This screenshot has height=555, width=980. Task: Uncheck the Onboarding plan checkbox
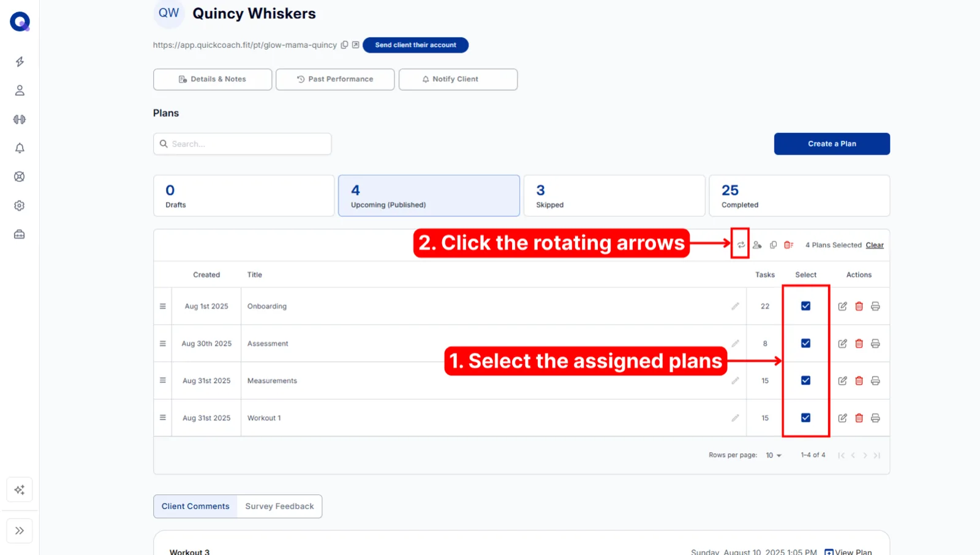click(x=805, y=306)
